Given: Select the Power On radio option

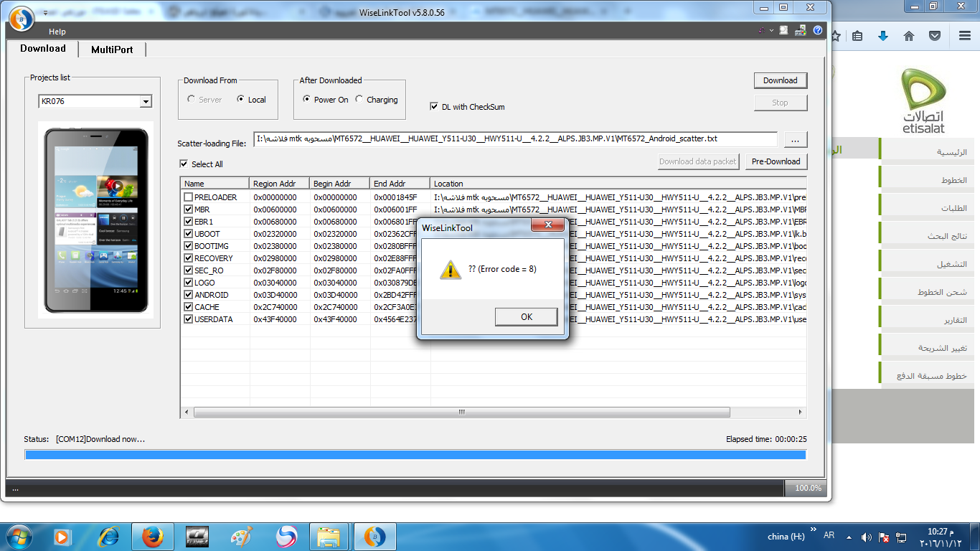Looking at the screenshot, I should point(307,100).
